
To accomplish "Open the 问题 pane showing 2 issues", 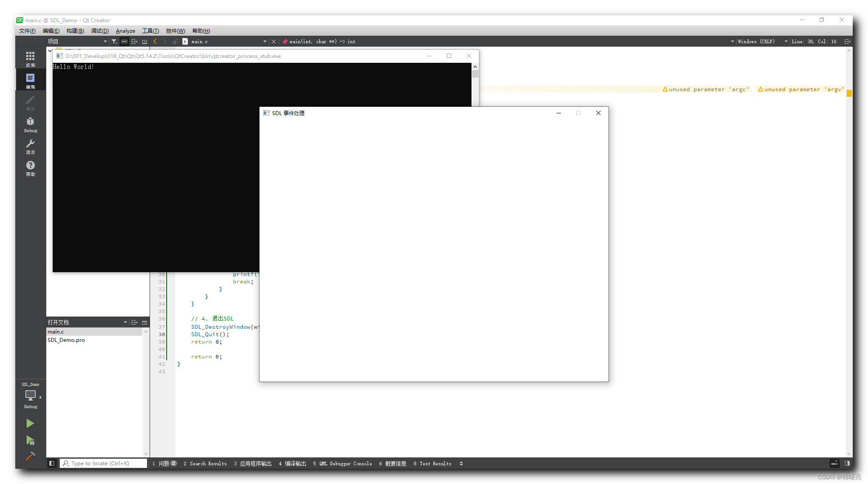I will tap(164, 464).
